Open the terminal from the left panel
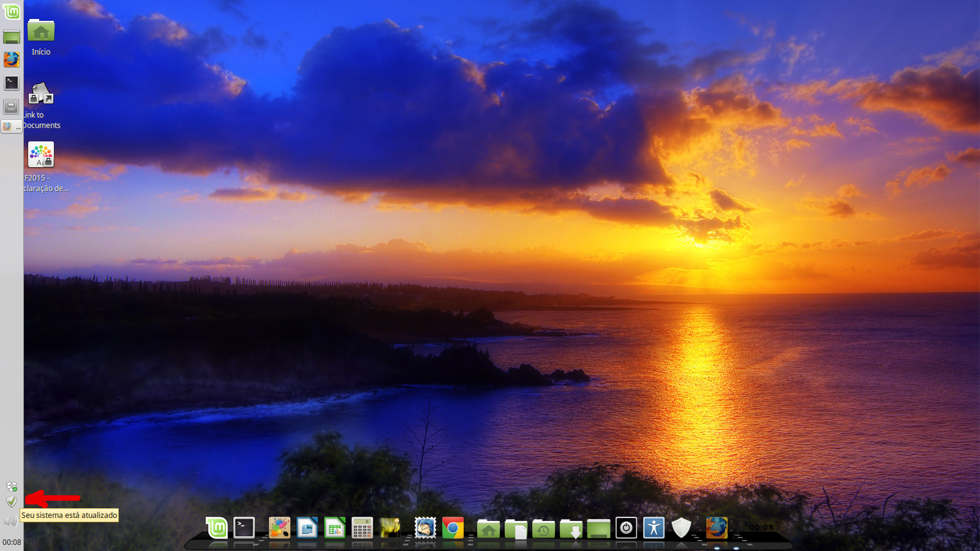This screenshot has height=551, width=980. (x=12, y=83)
